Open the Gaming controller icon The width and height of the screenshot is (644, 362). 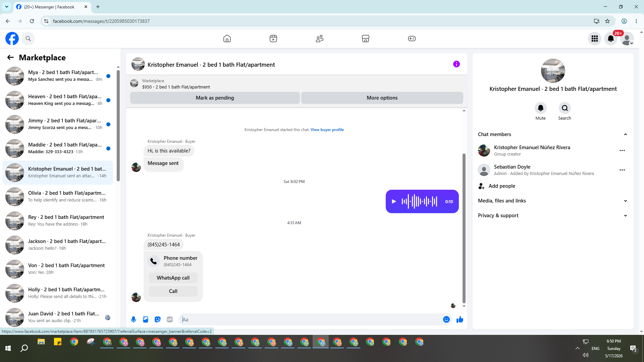point(412,39)
